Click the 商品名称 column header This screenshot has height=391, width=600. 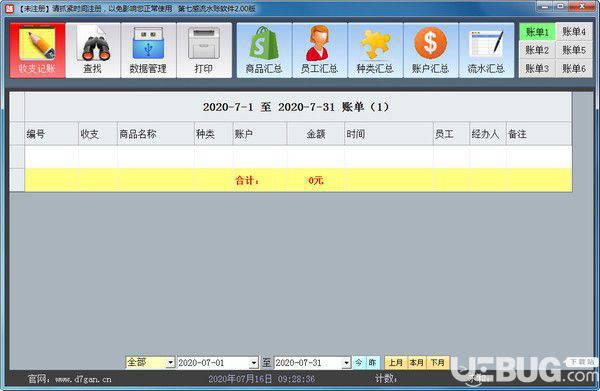[x=156, y=134]
